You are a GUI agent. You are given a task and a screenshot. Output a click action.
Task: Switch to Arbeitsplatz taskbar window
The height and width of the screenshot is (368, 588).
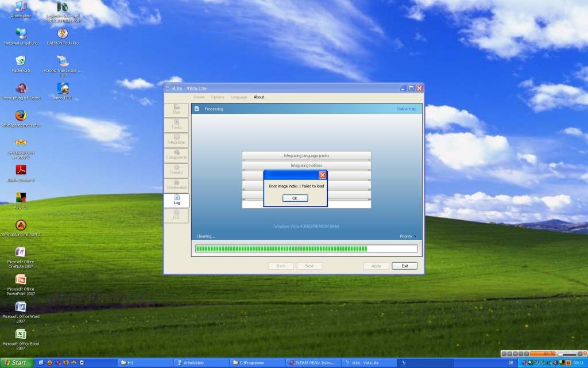click(x=201, y=363)
